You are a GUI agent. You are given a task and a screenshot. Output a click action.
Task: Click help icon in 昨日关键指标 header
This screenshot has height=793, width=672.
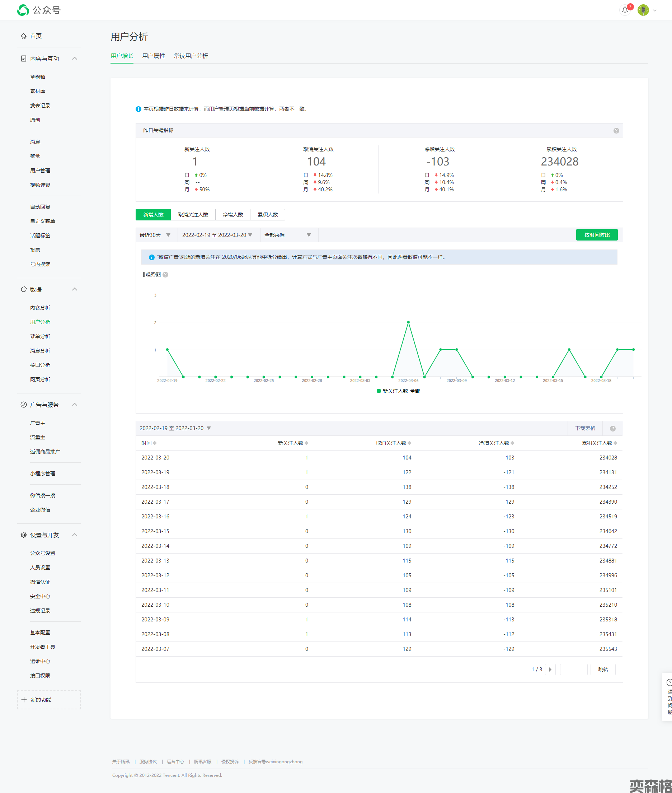pyautogui.click(x=616, y=131)
